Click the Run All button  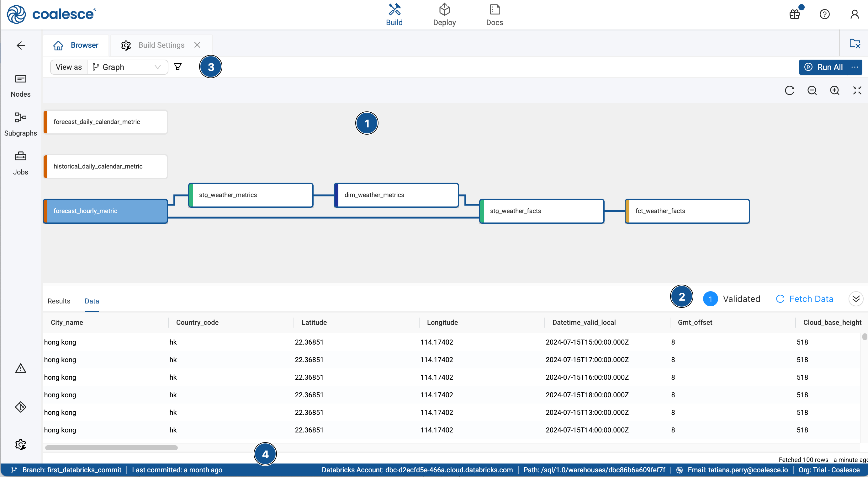[x=823, y=67]
